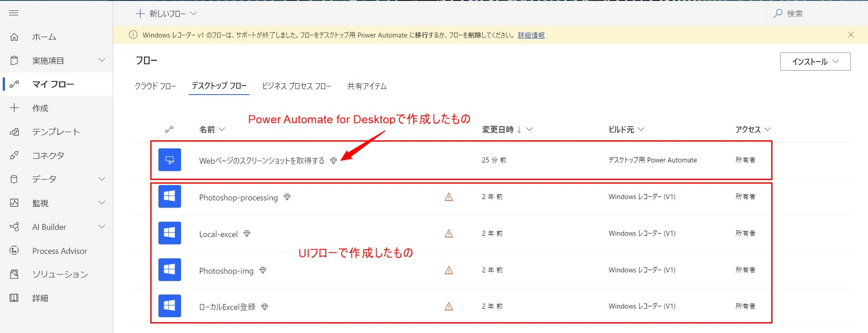This screenshot has width=868, height=333.
Task: Open the 詳細情報 link in banner
Action: tap(531, 35)
